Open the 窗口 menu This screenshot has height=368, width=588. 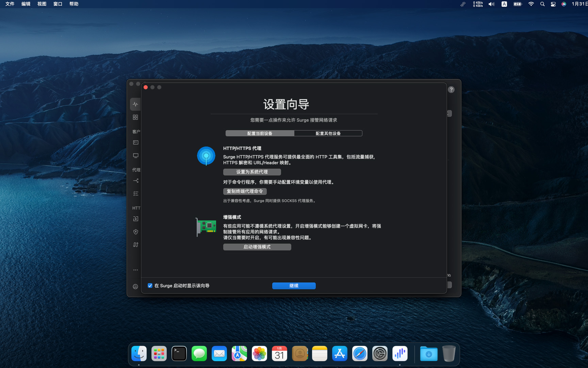[58, 4]
